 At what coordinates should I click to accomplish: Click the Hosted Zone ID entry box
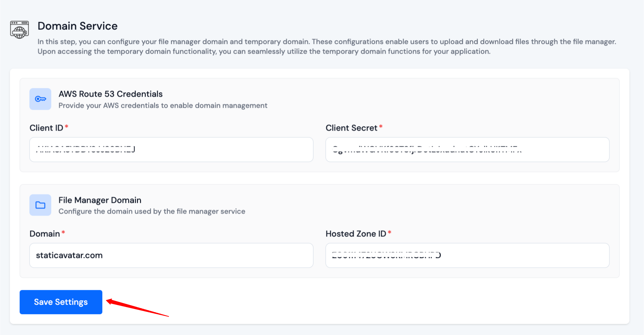[467, 255]
